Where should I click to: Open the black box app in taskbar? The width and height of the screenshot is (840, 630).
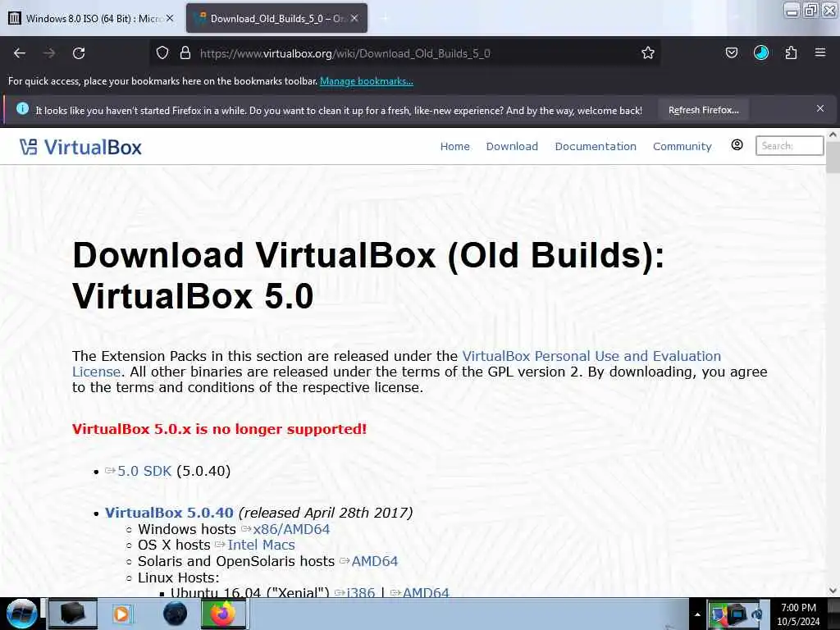[73, 614]
